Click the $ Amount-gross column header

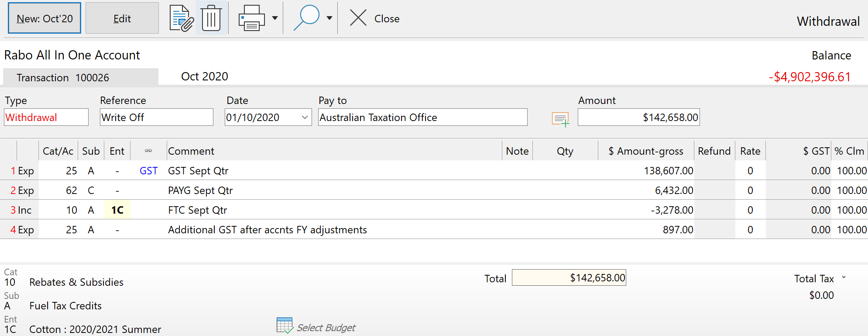(646, 151)
